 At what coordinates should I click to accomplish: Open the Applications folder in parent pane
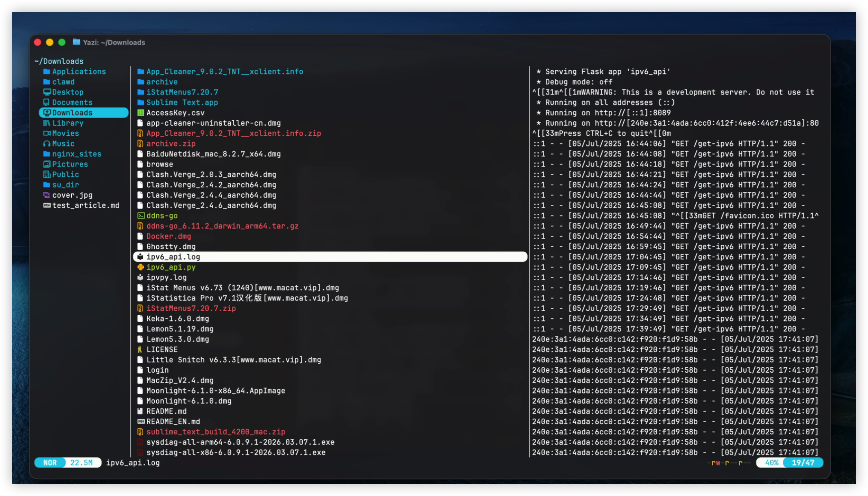tap(79, 71)
